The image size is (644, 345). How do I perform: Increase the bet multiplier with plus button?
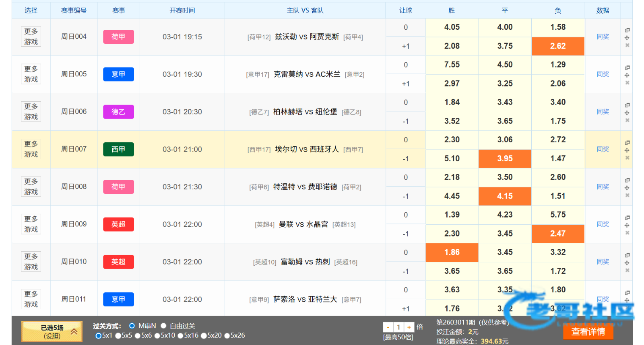tap(409, 327)
